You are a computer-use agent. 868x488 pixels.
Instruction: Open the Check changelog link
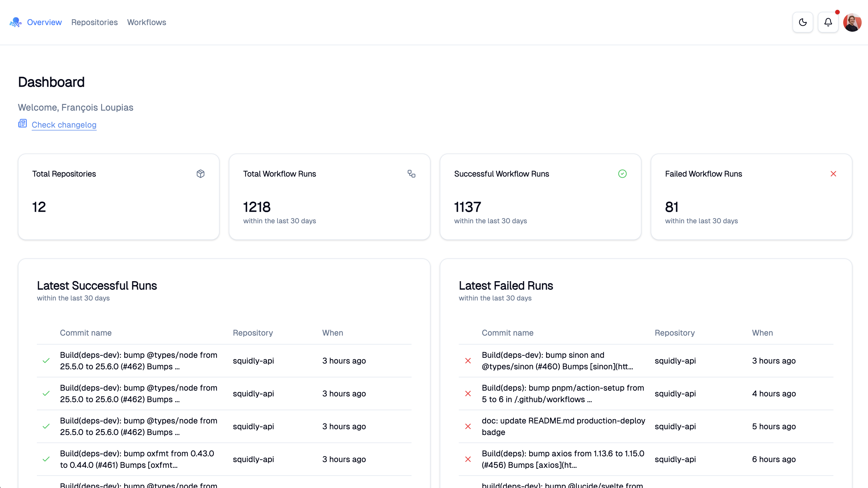64,125
